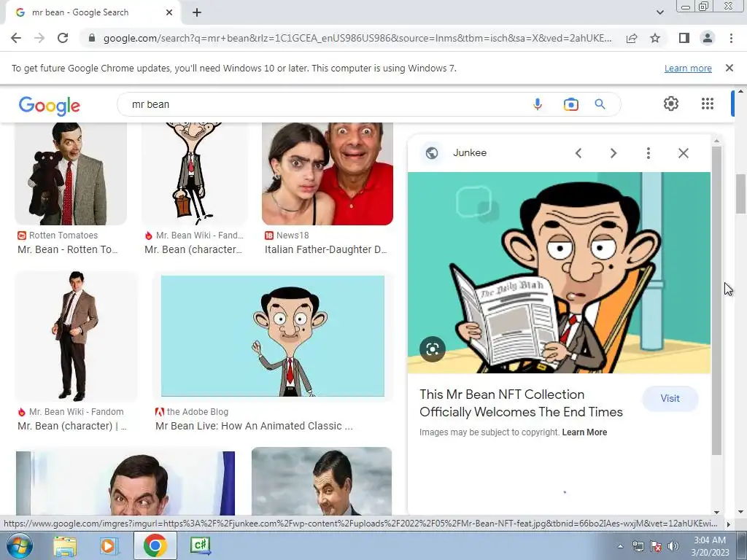Visit the Junkee page
This screenshot has width=747, height=560.
coord(670,399)
